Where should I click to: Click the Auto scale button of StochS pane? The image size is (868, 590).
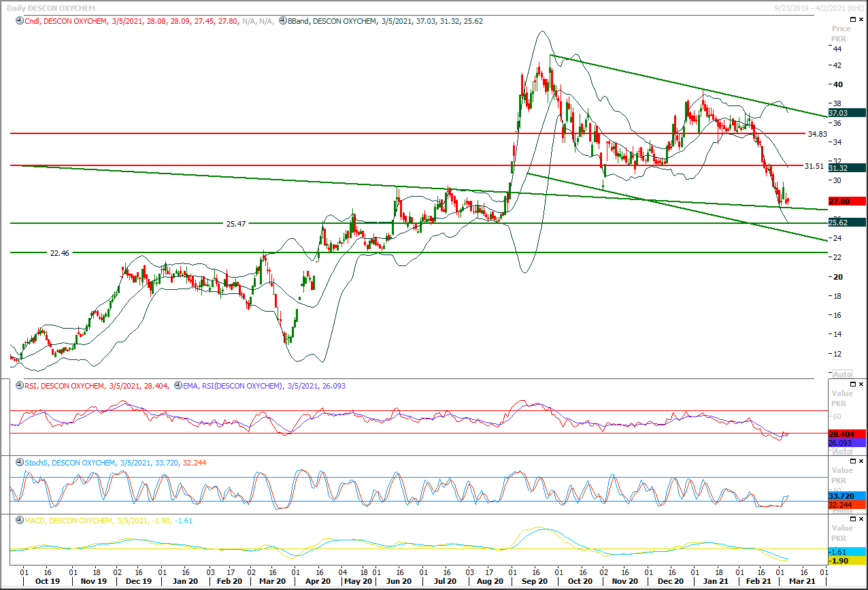pos(842,510)
